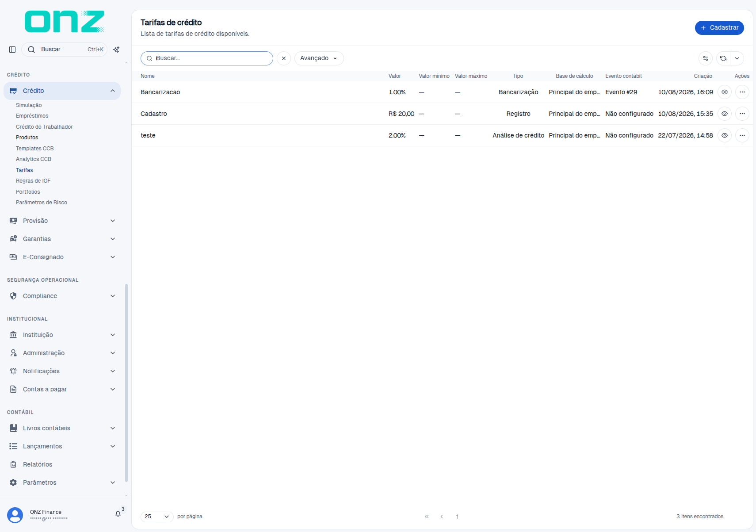Expand the Provisão menu
This screenshot has height=532, width=756.
[62, 221]
